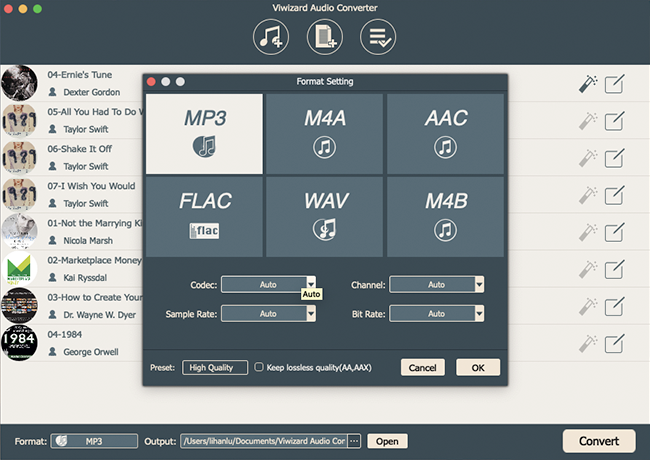Open the Sample Rate dropdown
The image size is (650, 460).
(268, 314)
